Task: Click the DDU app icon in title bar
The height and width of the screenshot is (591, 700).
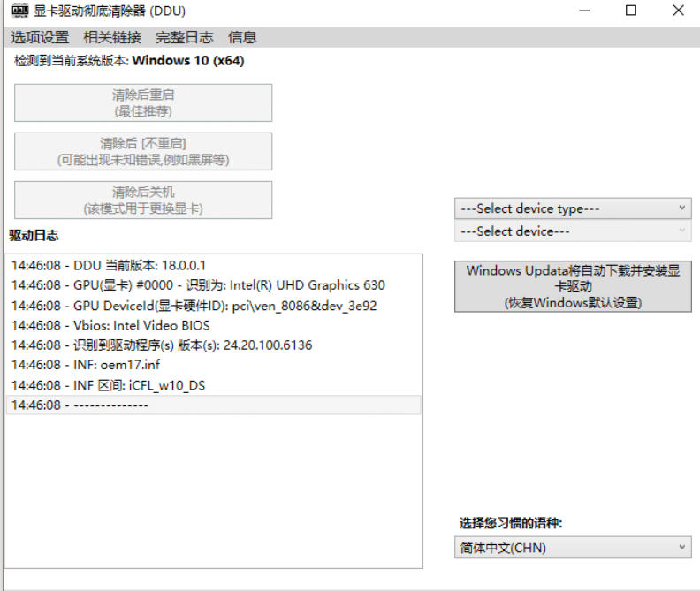Action: point(19,11)
